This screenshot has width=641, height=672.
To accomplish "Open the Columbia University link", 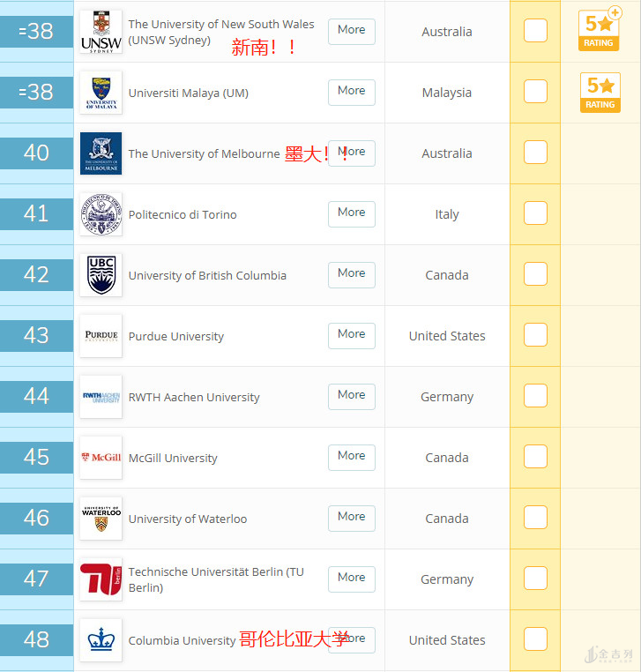I will point(183,641).
